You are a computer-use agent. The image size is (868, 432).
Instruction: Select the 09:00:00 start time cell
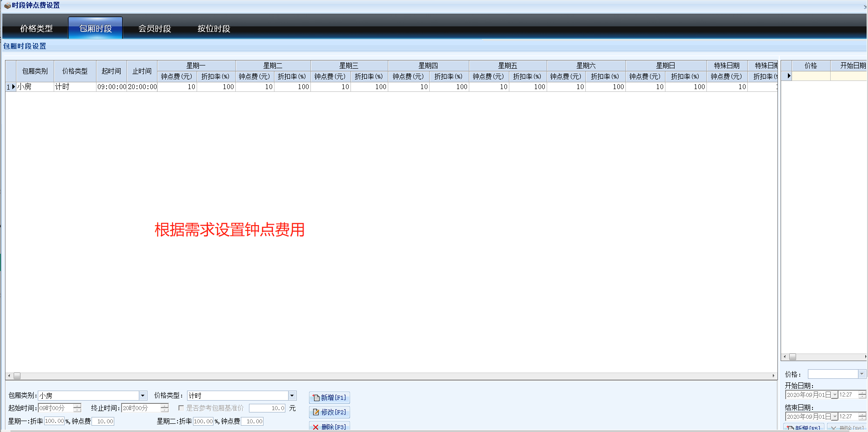pyautogui.click(x=112, y=86)
